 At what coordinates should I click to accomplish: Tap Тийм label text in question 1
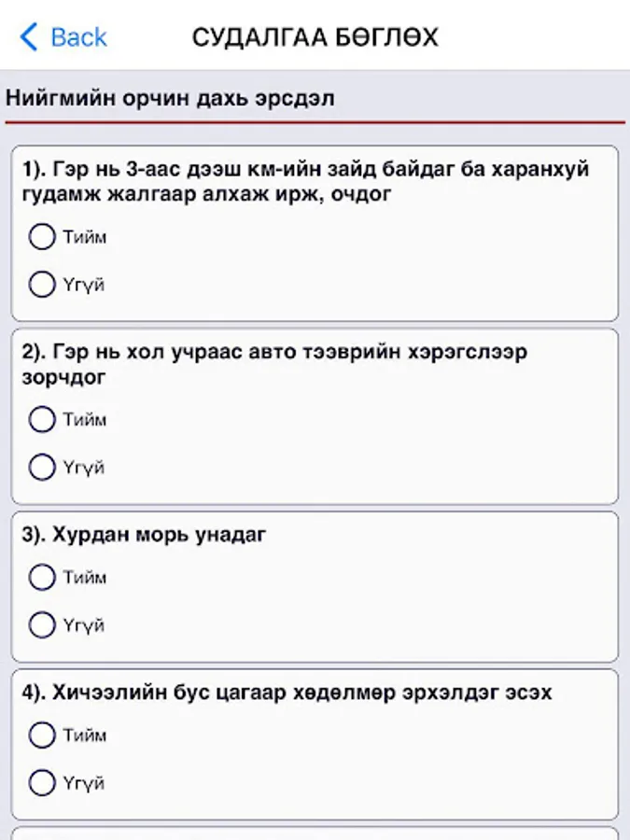click(x=85, y=237)
